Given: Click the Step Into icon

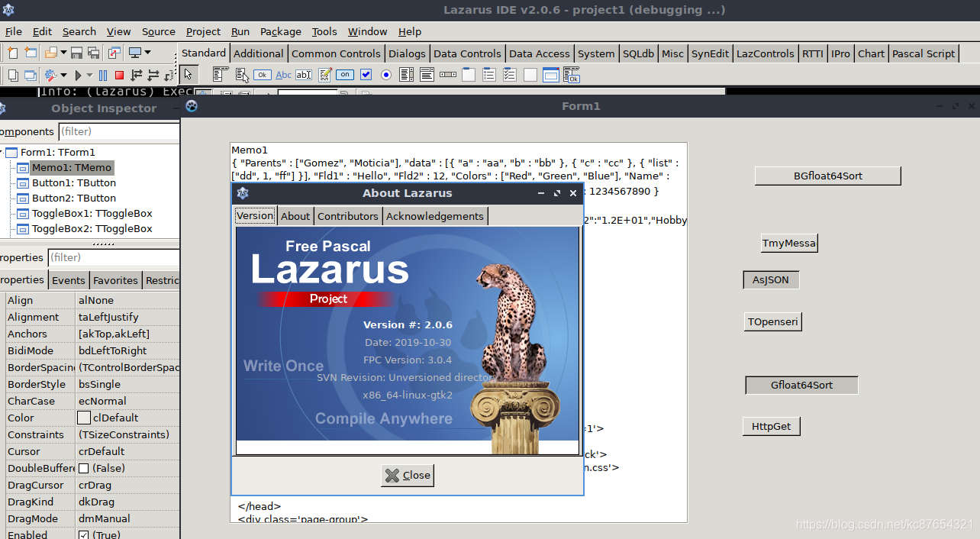Looking at the screenshot, I should [x=137, y=75].
